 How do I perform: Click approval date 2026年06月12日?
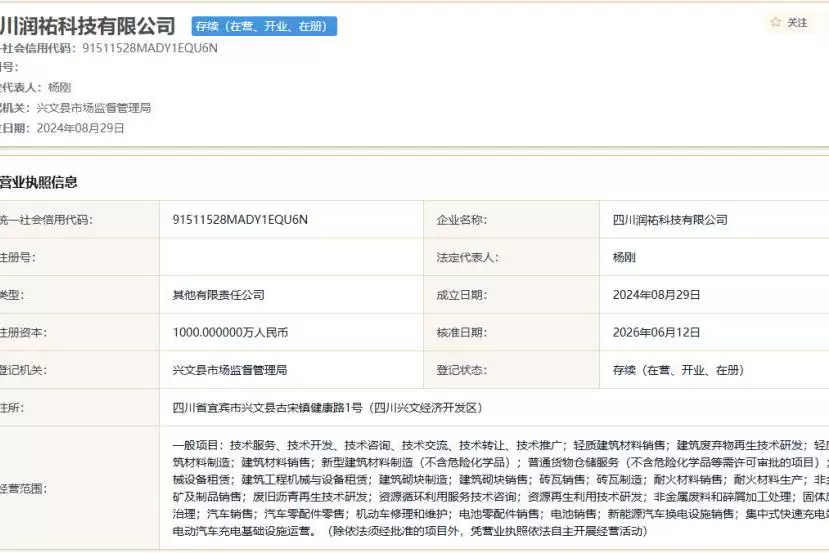coord(657,333)
